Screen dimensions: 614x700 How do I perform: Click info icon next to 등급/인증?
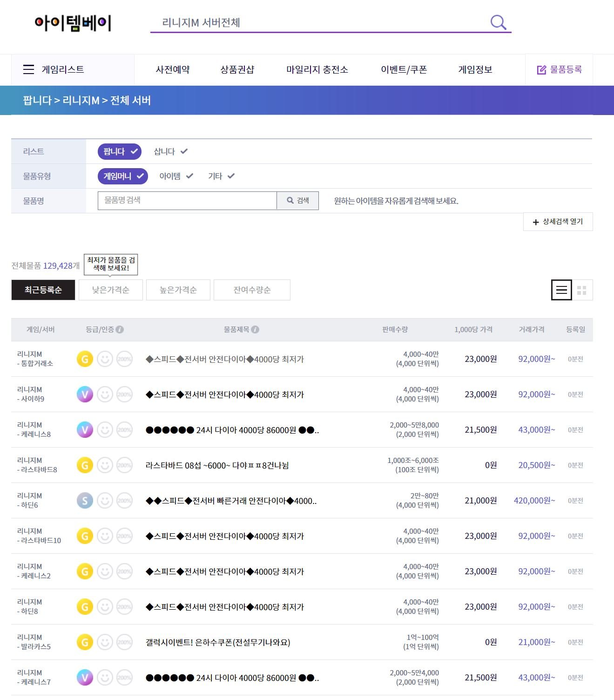point(120,329)
